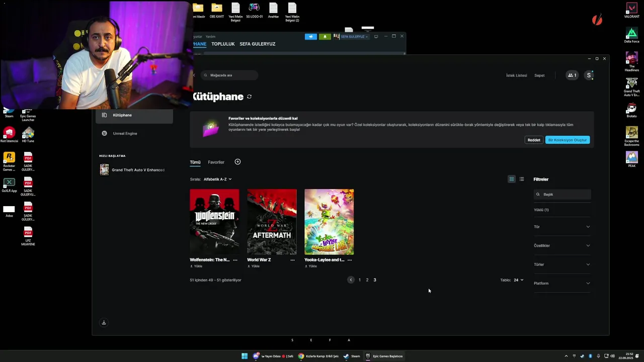This screenshot has width=644, height=362.
Task: Open options dots for Yooka-Laylee
Action: click(x=350, y=260)
